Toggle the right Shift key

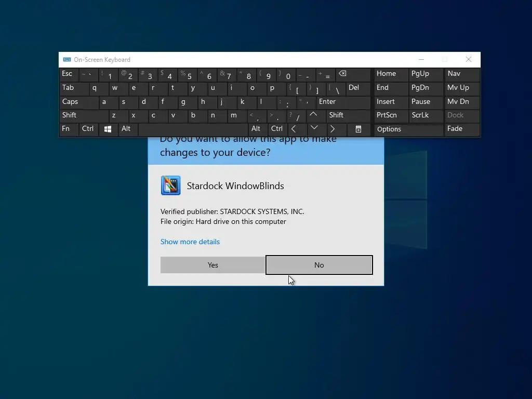[x=348, y=115]
